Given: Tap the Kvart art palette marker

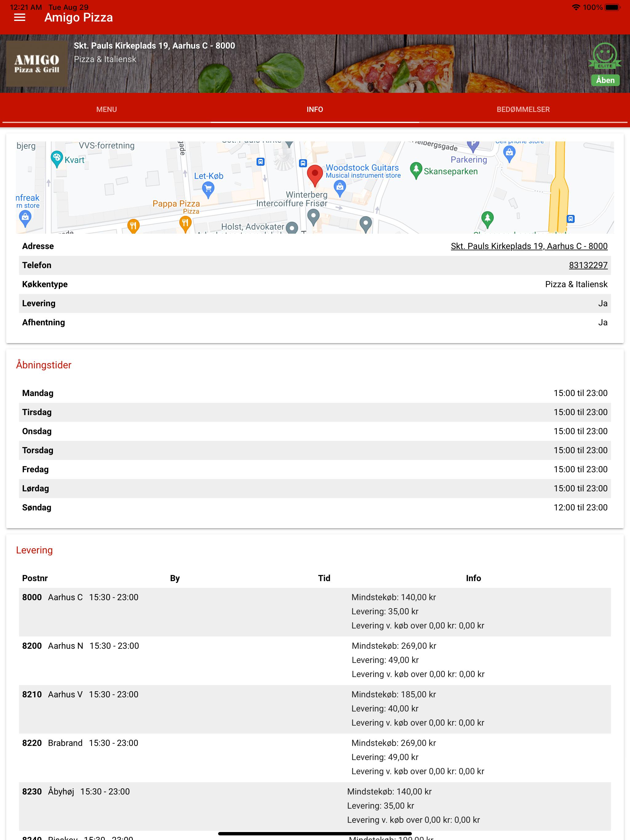Looking at the screenshot, I should pyautogui.click(x=57, y=160).
